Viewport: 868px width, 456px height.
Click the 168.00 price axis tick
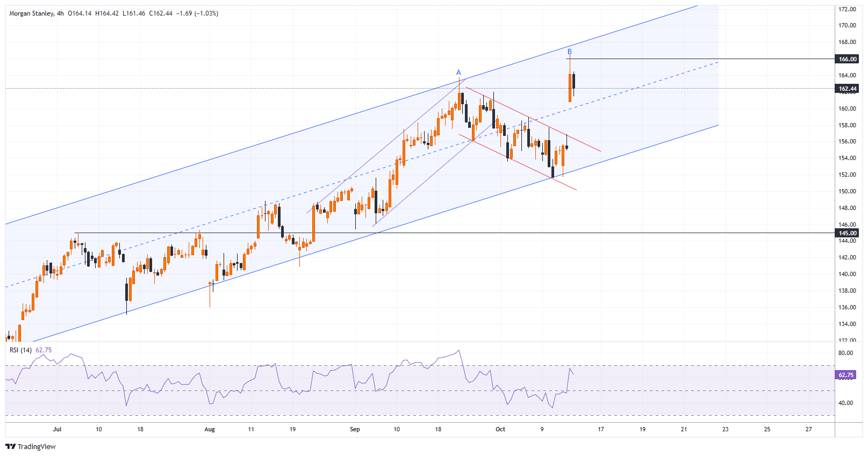(848, 42)
